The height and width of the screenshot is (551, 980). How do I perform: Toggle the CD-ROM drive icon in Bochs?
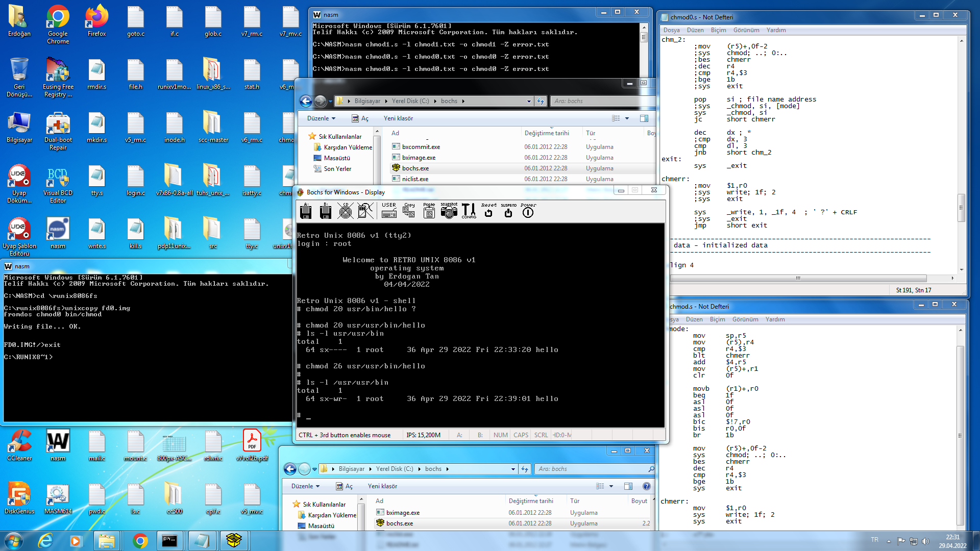pyautogui.click(x=346, y=211)
